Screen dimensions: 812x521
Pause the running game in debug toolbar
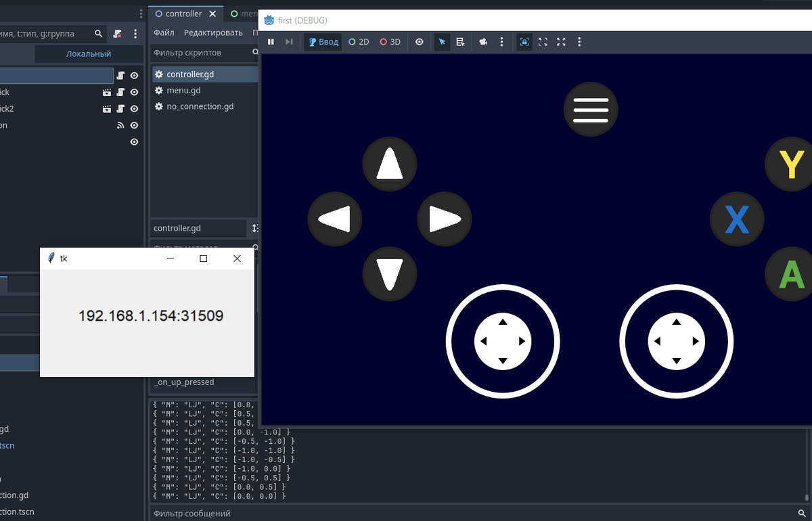coord(271,42)
